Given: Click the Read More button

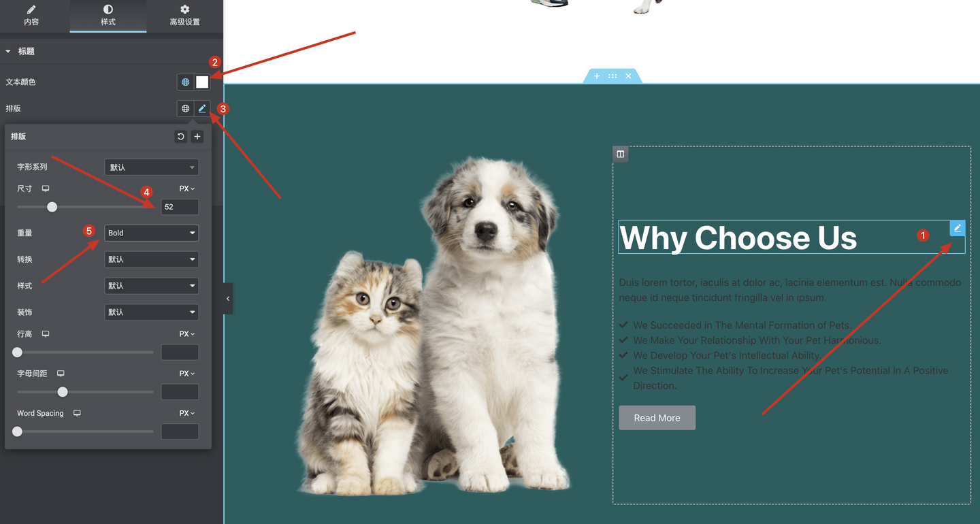Looking at the screenshot, I should coord(657,418).
